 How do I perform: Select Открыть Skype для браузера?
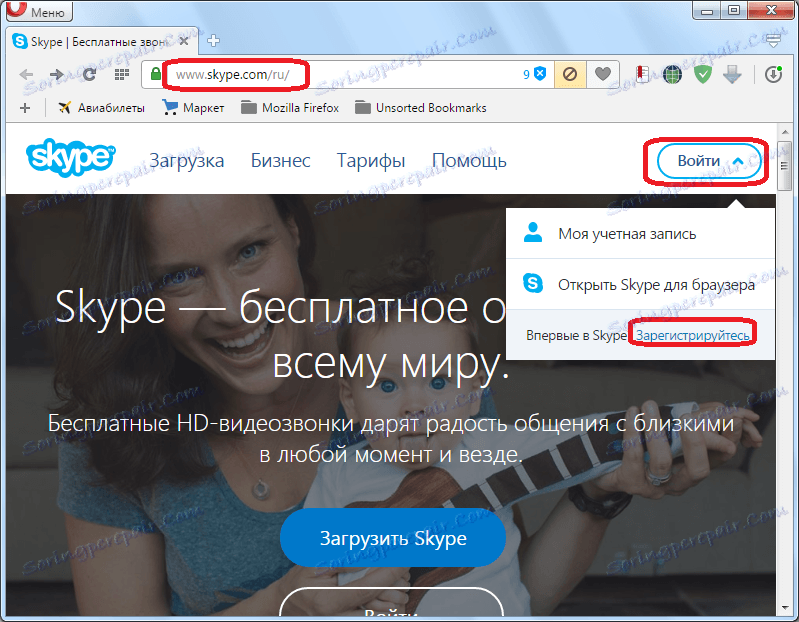point(641,284)
